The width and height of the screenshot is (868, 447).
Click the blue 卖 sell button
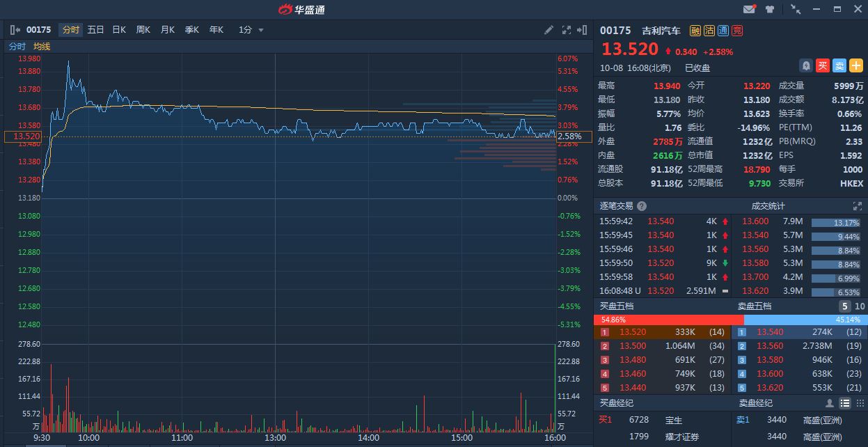(839, 65)
